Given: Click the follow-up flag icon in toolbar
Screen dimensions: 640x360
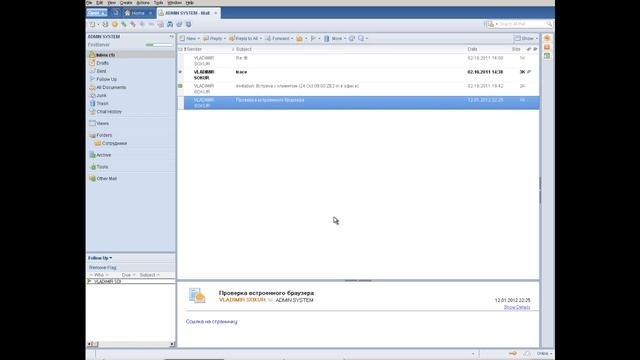Looking at the screenshot, I should pyautogui.click(x=313, y=38).
